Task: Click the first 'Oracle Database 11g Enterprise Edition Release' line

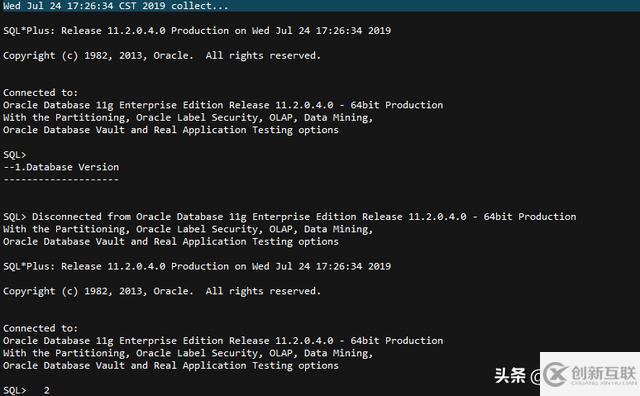Action: coord(223,105)
